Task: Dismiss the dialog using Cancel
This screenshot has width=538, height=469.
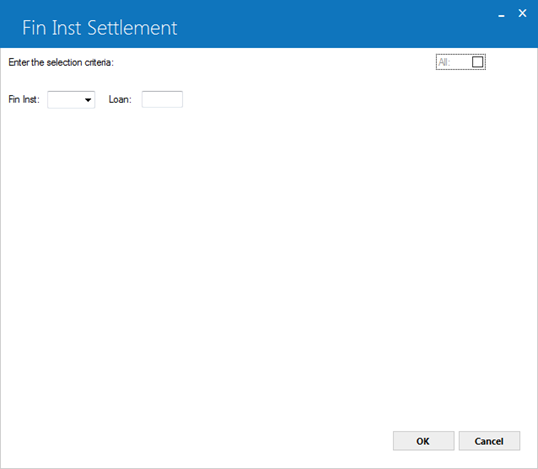Action: [489, 441]
